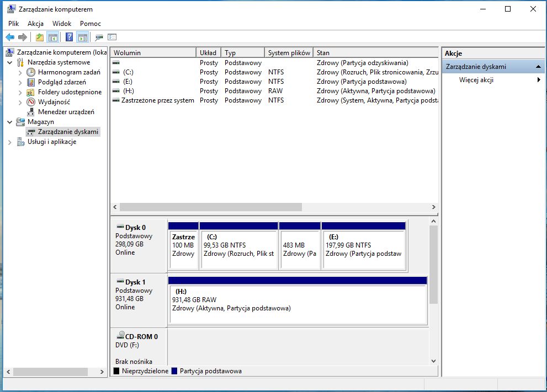Viewport: 547px width, 392px height.
Task: Select the Zastrzeżone przez system volume row
Action: pyautogui.click(x=274, y=100)
